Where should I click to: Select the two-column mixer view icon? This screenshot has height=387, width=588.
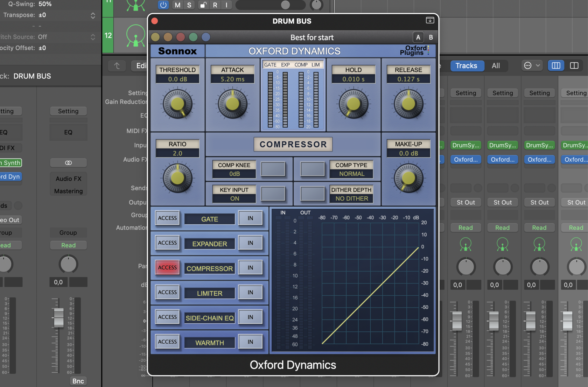[574, 65]
